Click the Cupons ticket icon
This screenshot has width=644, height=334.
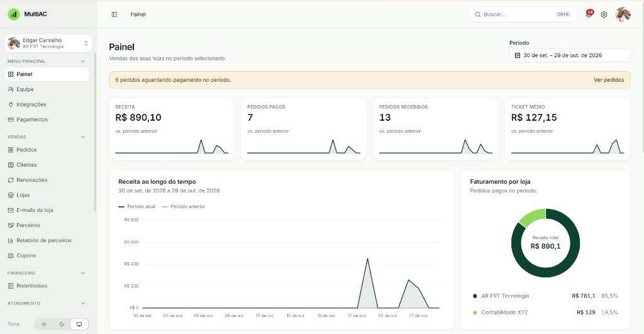(x=11, y=255)
